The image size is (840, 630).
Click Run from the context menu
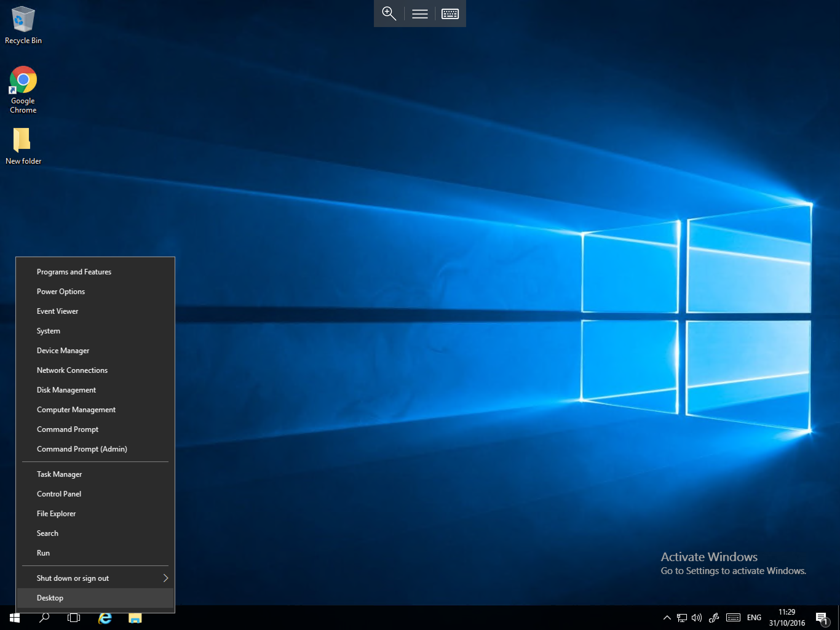pyautogui.click(x=43, y=552)
